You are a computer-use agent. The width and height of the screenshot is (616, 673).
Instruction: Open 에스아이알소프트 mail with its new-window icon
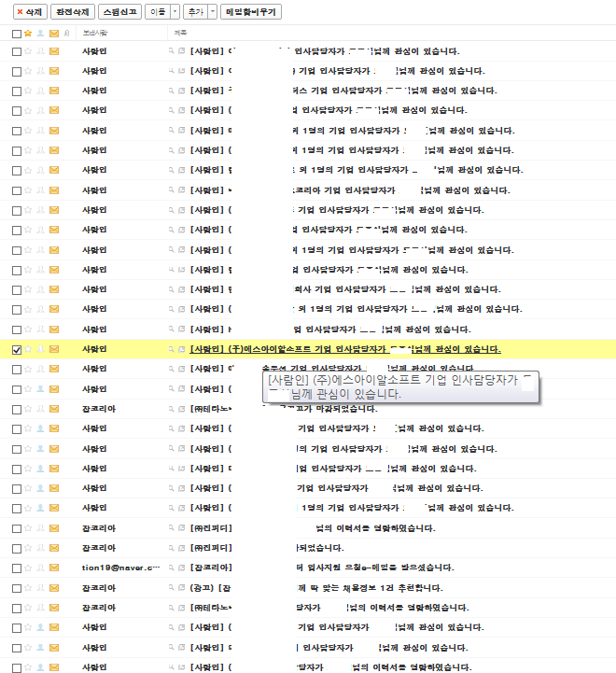click(182, 349)
